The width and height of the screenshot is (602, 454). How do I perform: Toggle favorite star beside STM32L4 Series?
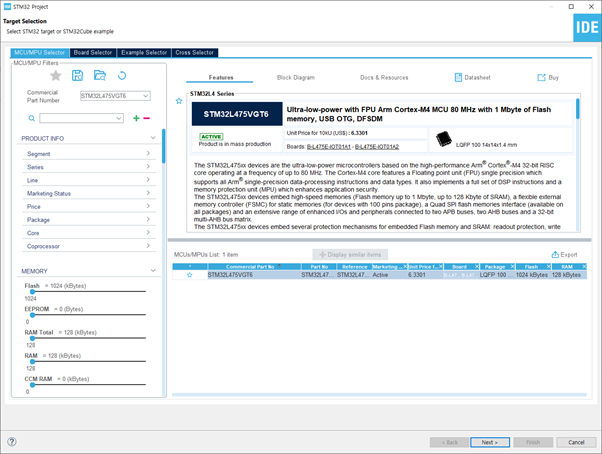click(179, 101)
